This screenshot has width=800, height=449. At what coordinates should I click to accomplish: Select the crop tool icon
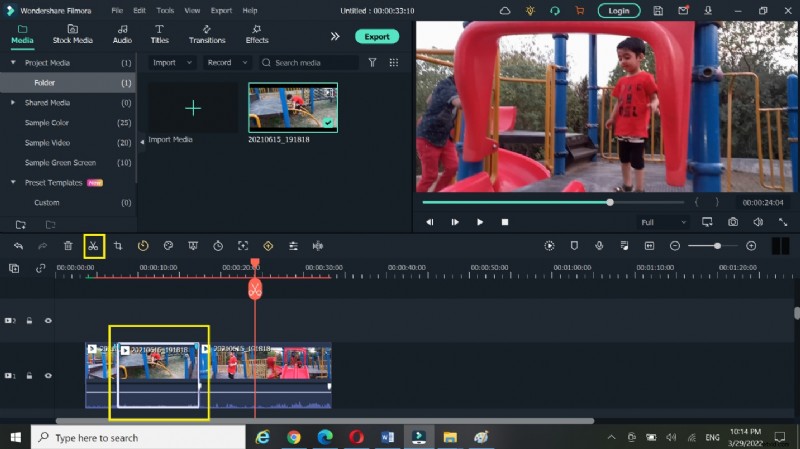tap(118, 246)
